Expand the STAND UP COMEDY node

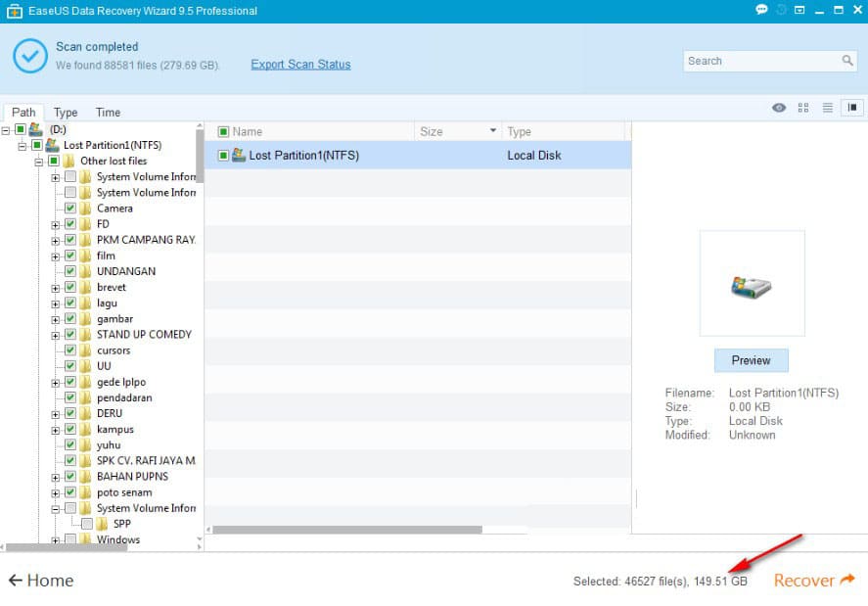point(56,336)
